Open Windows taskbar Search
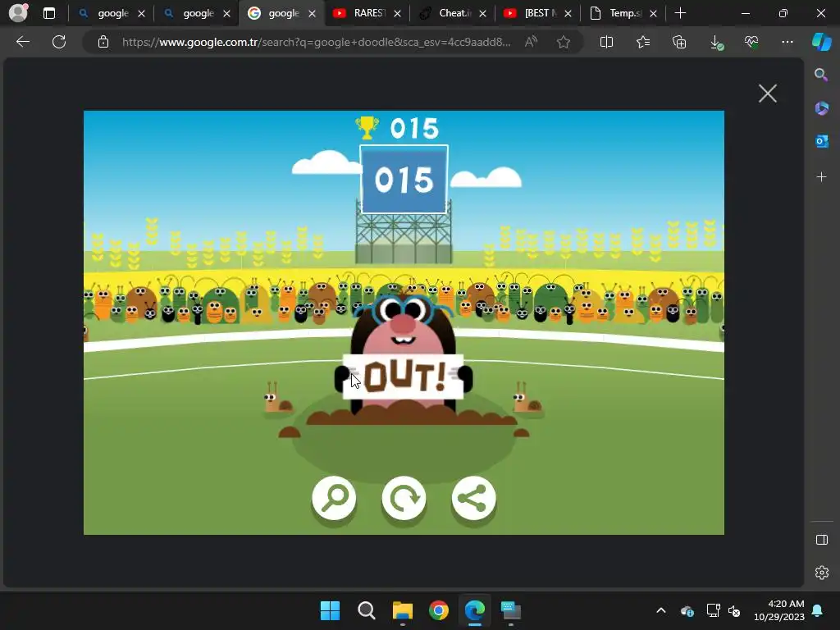 367,610
